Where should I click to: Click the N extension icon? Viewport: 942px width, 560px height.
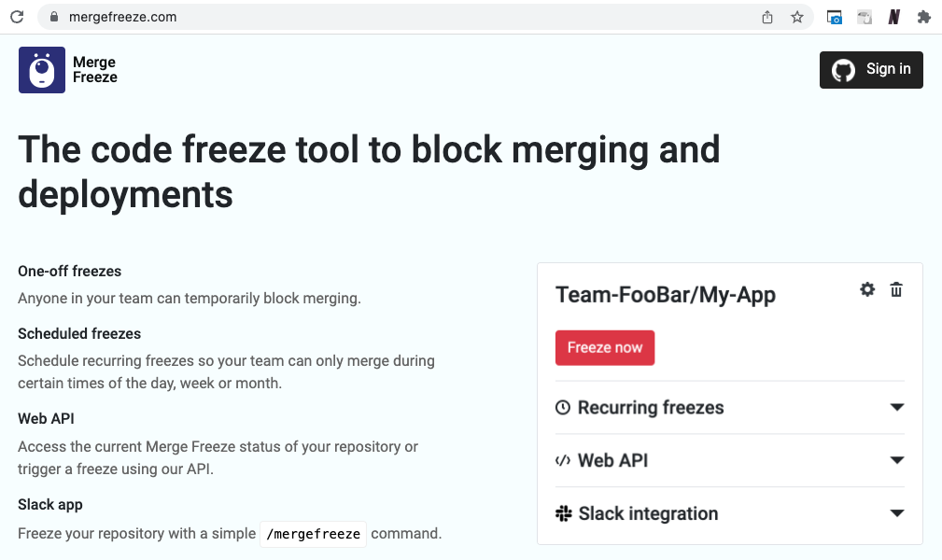click(893, 17)
